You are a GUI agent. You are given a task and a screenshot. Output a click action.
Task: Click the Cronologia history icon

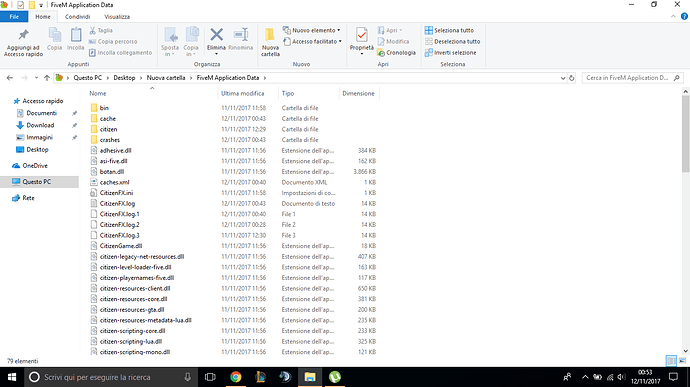pos(381,53)
